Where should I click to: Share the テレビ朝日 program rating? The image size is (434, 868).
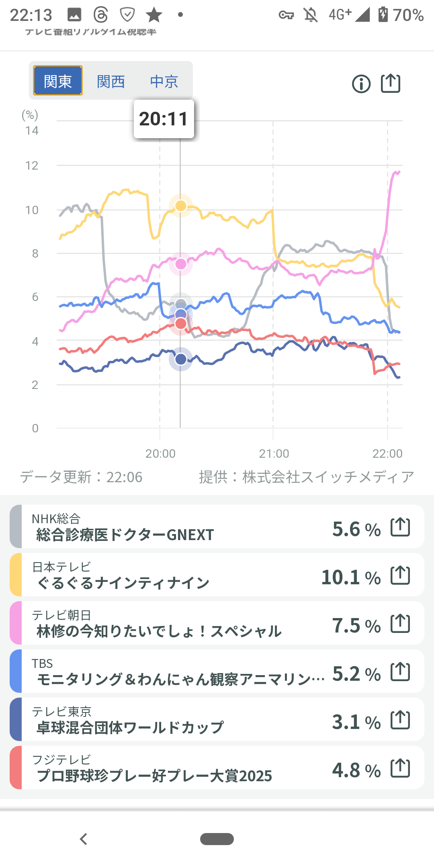coord(400,624)
